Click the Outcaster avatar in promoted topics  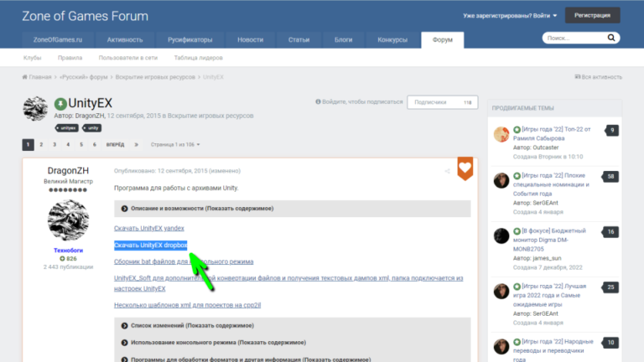(501, 134)
